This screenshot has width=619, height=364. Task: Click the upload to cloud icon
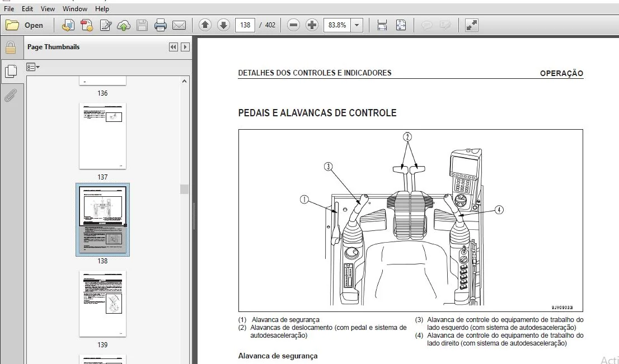pyautogui.click(x=124, y=25)
